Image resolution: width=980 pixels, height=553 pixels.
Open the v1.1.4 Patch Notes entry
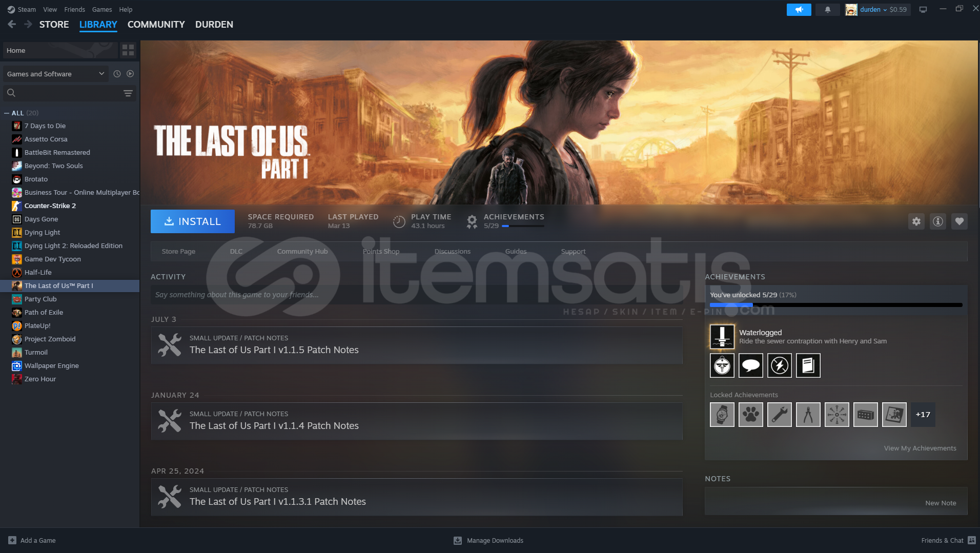click(416, 421)
